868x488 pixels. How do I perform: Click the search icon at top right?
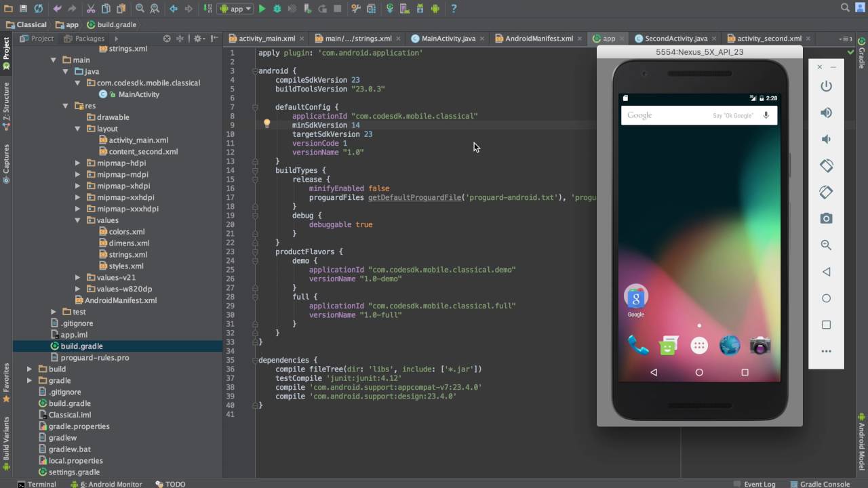coord(846,8)
